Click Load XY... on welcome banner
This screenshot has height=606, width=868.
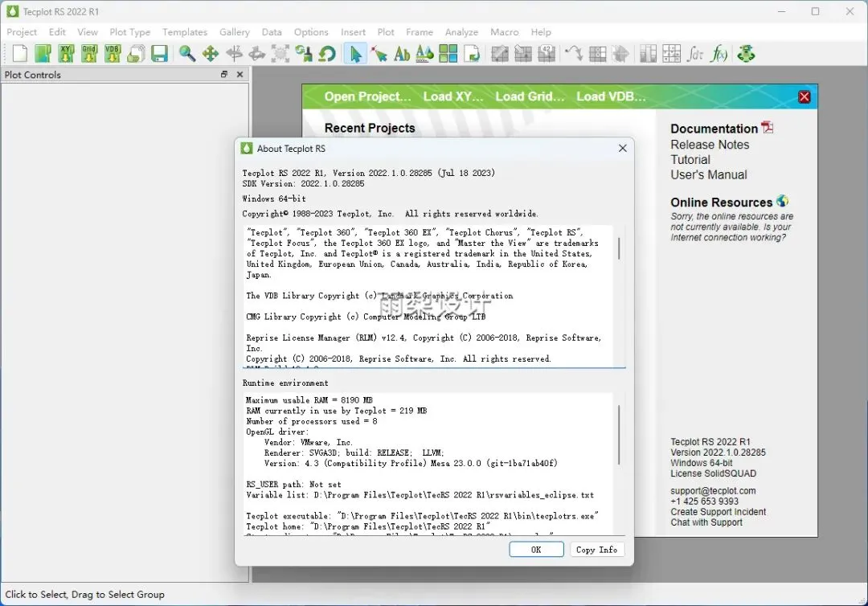pos(453,96)
